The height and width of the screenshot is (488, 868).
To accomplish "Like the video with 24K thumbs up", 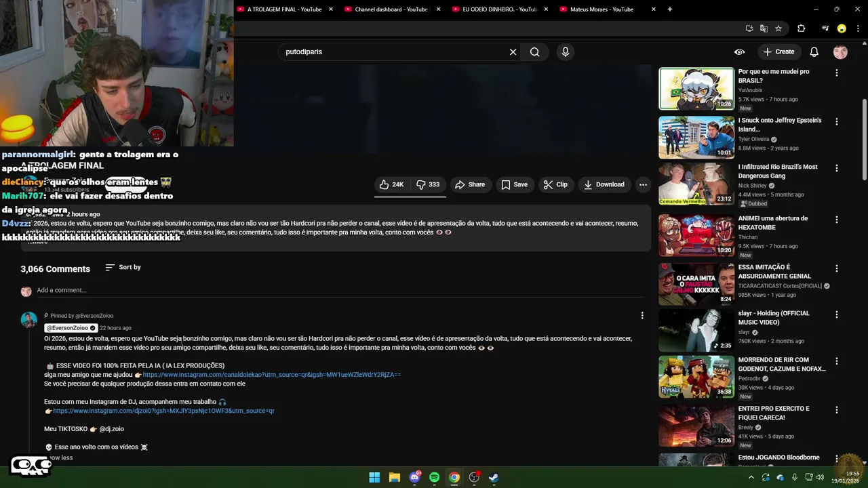I will tap(391, 184).
